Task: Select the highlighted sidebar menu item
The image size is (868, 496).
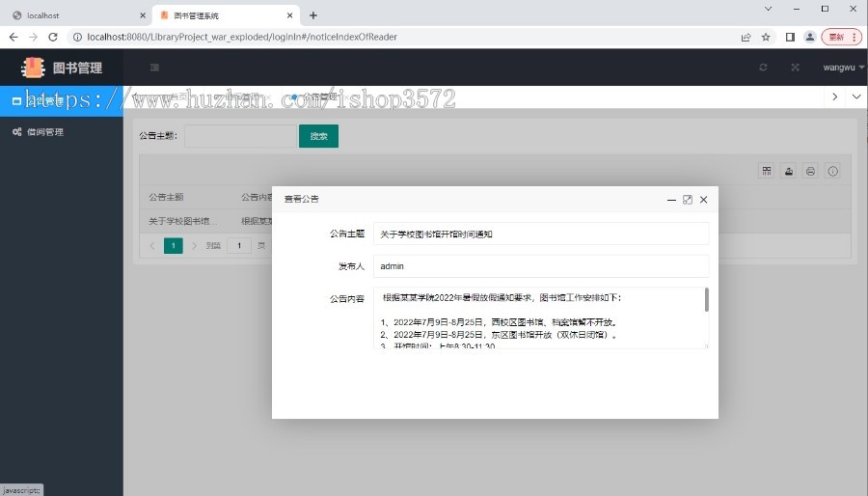Action: tap(62, 100)
